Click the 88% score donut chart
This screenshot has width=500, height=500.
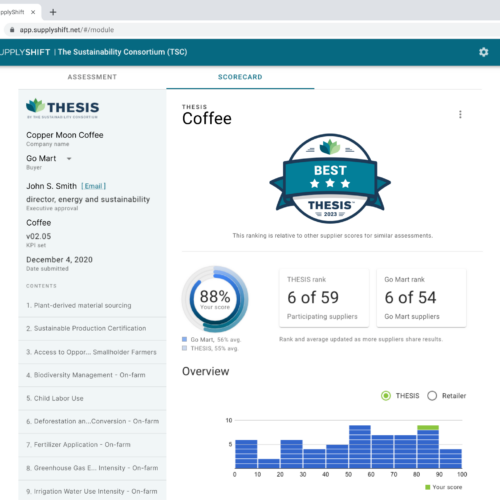[x=215, y=299]
